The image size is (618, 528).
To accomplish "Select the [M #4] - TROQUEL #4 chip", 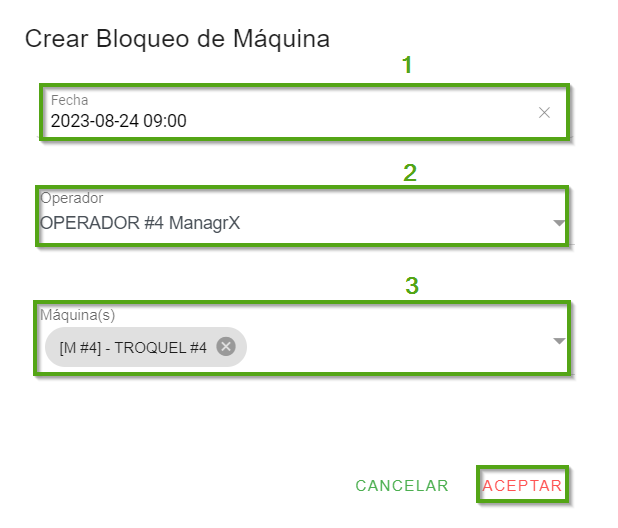I will point(133,347).
